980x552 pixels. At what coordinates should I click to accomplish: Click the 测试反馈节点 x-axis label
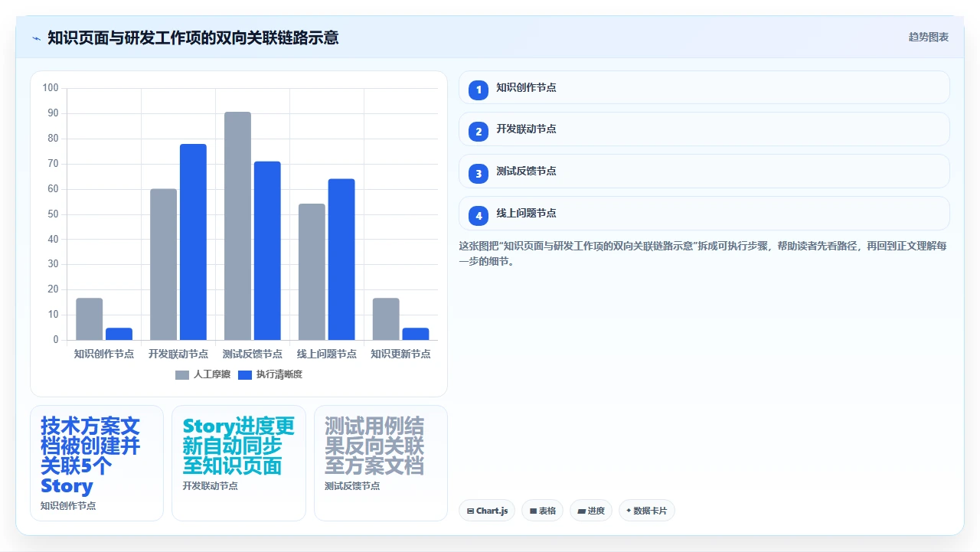click(253, 354)
